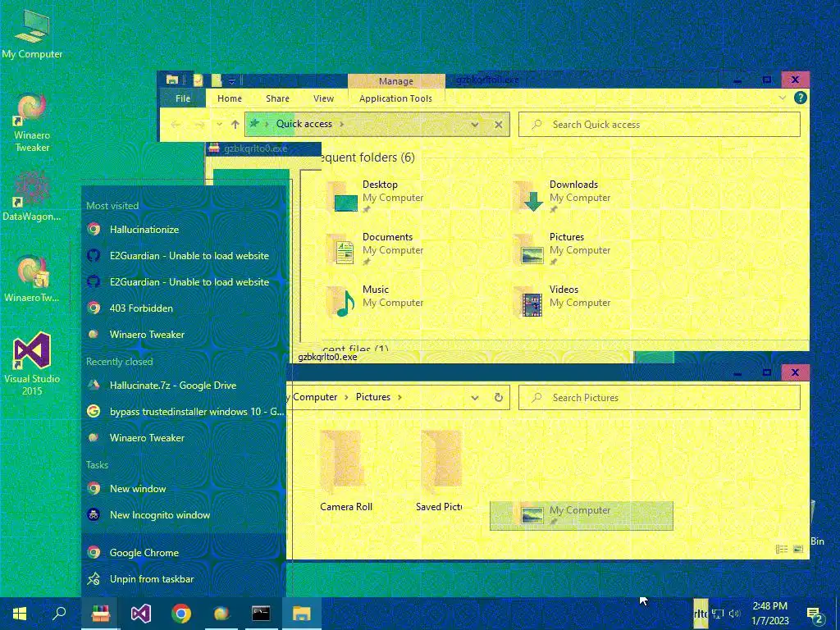Open the Downloads frequent folder
The width and height of the screenshot is (840, 630).
click(x=563, y=197)
